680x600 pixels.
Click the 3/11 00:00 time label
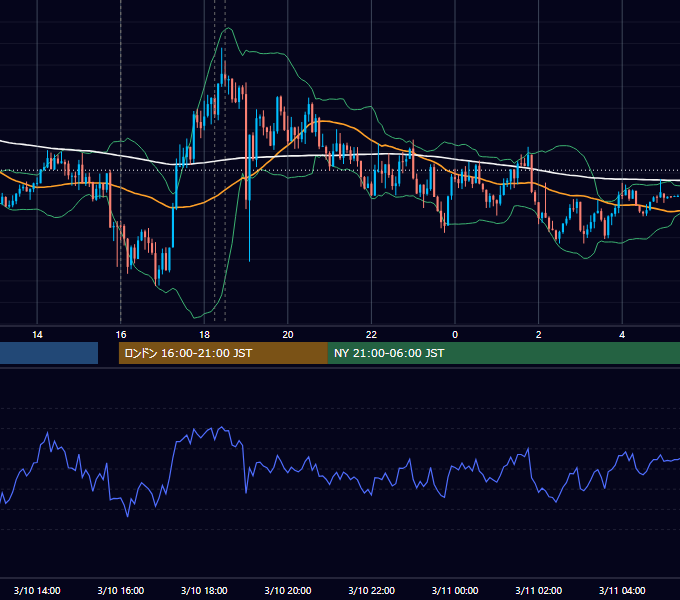pos(455,590)
